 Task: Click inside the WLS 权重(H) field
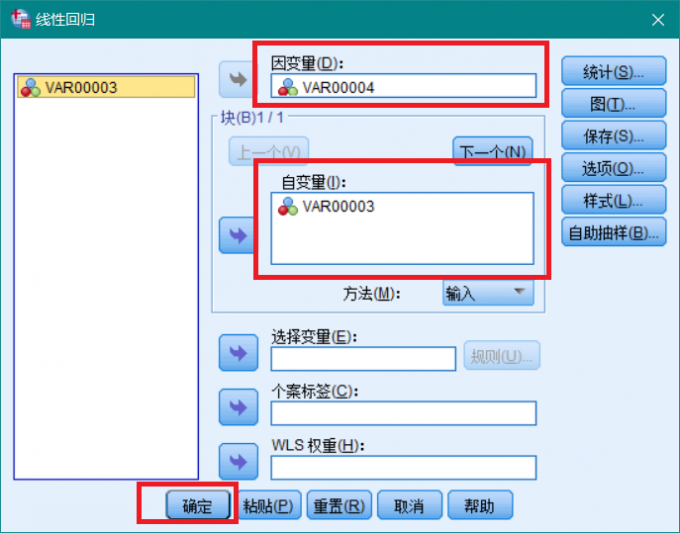tap(403, 468)
